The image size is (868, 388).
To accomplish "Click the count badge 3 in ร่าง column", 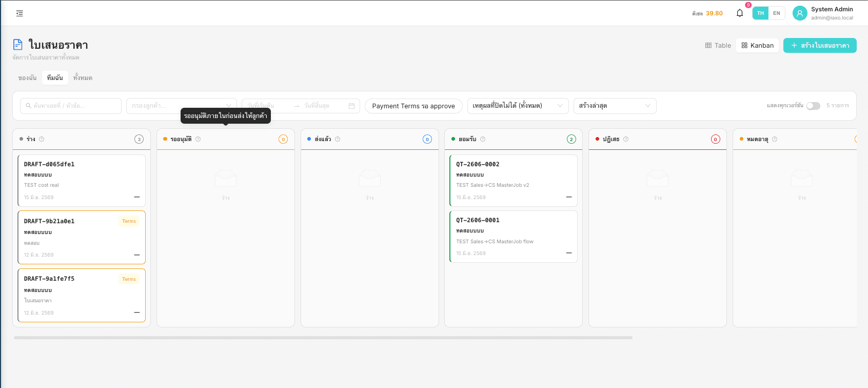I will [x=139, y=139].
